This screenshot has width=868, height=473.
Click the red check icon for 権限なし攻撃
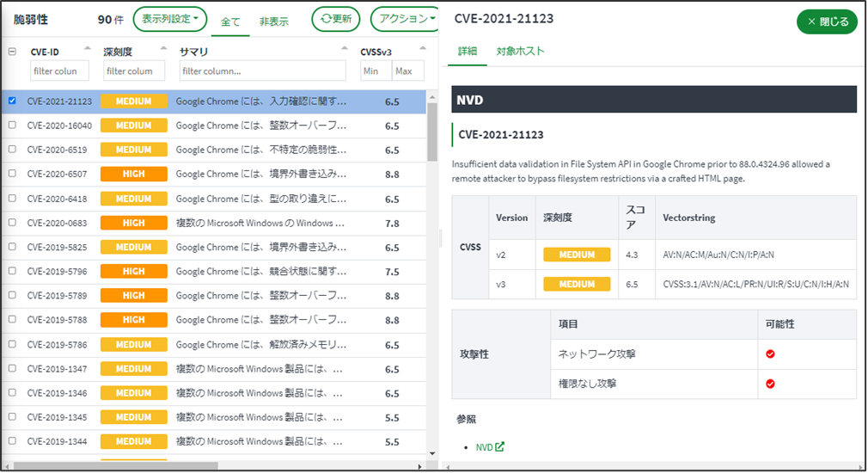pyautogui.click(x=770, y=384)
